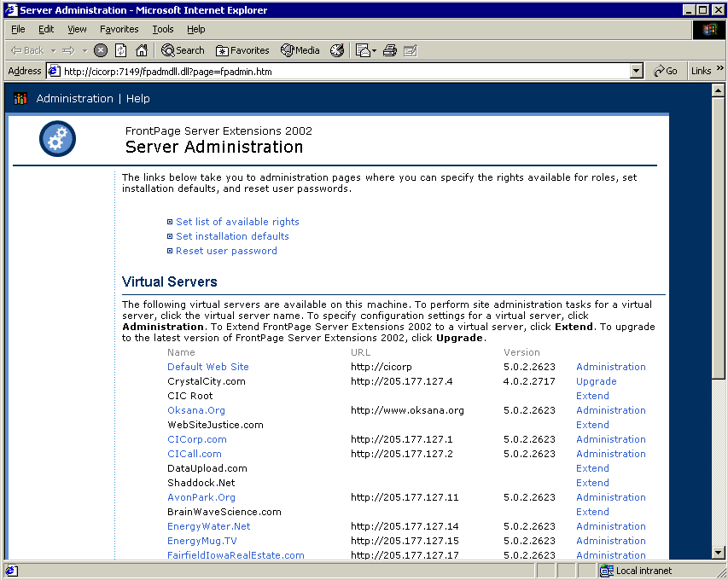Click the Administration link in banner
Screen dimensions: 728x580
75,98
